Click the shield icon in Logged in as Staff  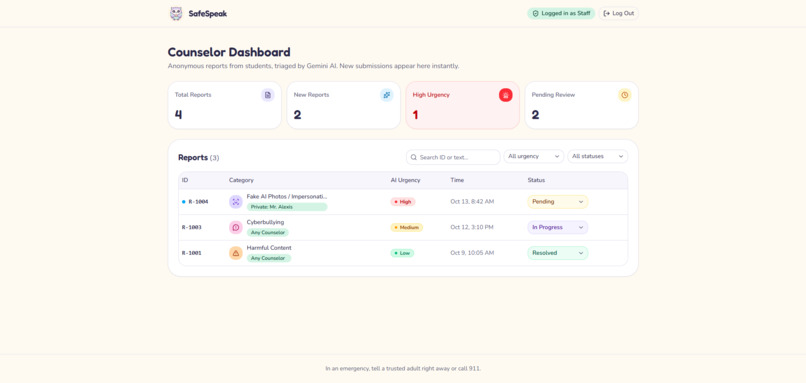(x=535, y=13)
